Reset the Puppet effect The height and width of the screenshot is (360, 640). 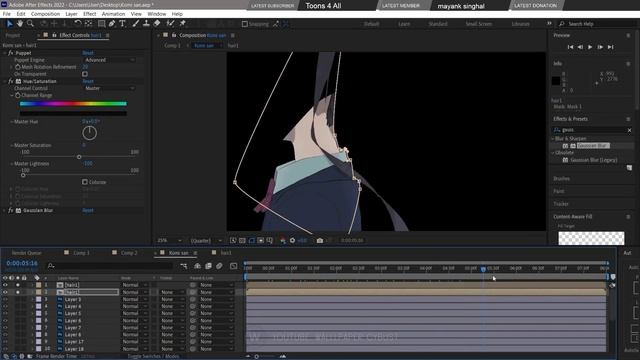pos(88,53)
